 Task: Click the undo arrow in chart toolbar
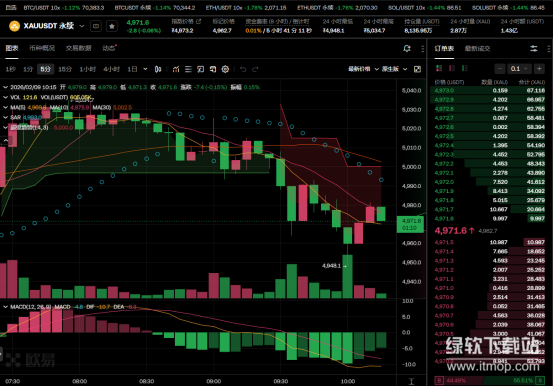click(x=243, y=69)
